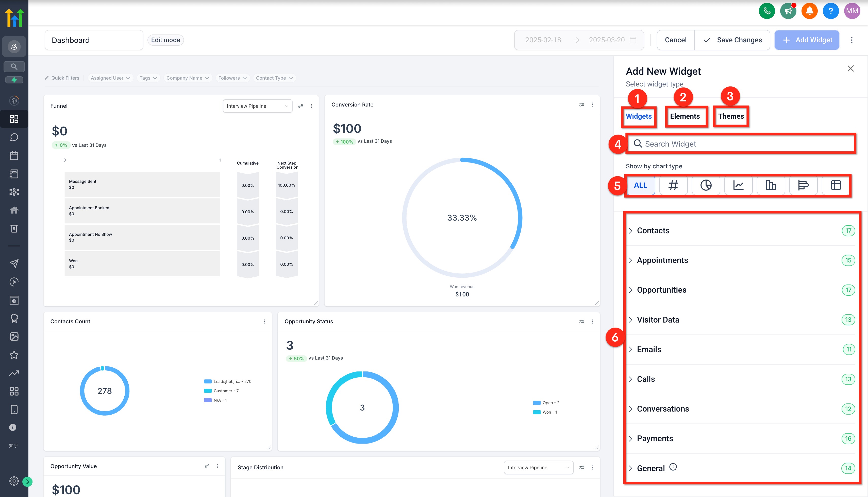Click the blue help question mark icon
The width and height of the screenshot is (868, 497).
830,11
